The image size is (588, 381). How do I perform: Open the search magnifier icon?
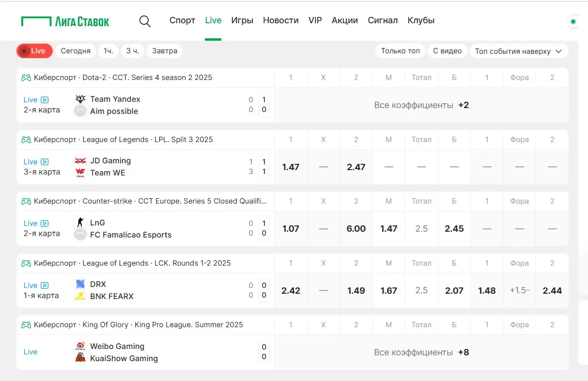pos(145,21)
